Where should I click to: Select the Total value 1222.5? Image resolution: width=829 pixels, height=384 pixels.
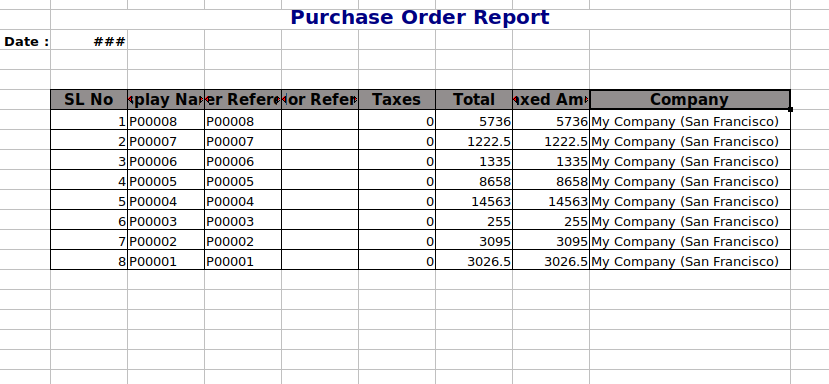[x=474, y=142]
